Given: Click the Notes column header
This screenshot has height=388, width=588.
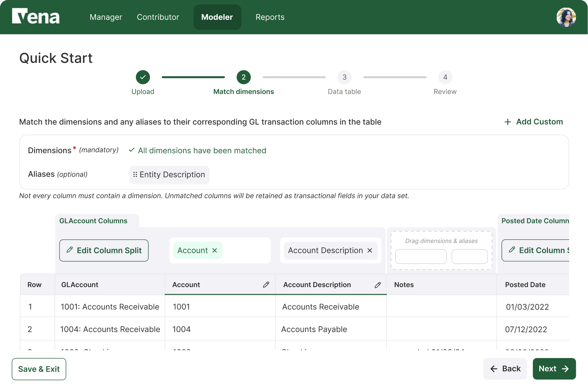Looking at the screenshot, I should pos(441,285).
